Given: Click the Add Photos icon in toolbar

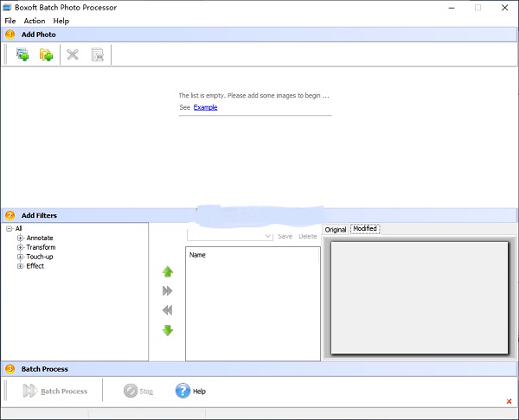Looking at the screenshot, I should (x=22, y=54).
